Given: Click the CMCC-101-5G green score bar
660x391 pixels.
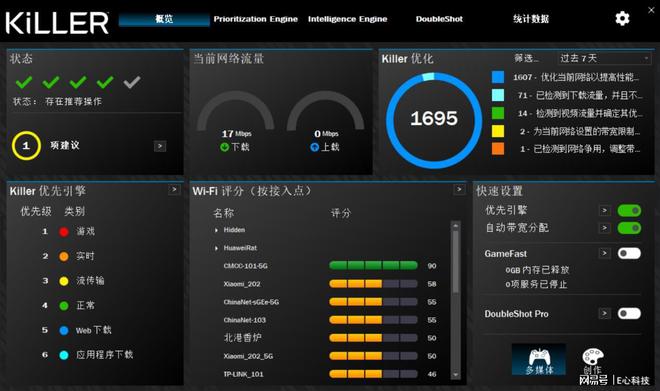Looking at the screenshot, I should coord(373,266).
